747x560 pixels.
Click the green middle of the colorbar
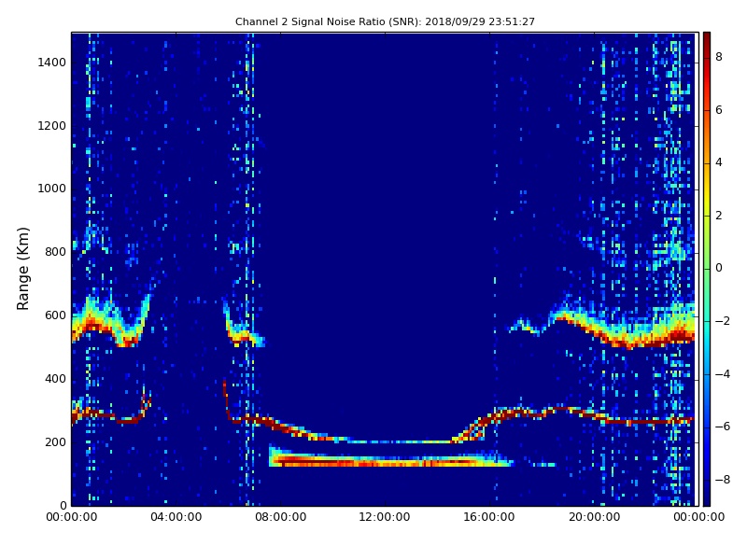[x=707, y=269]
